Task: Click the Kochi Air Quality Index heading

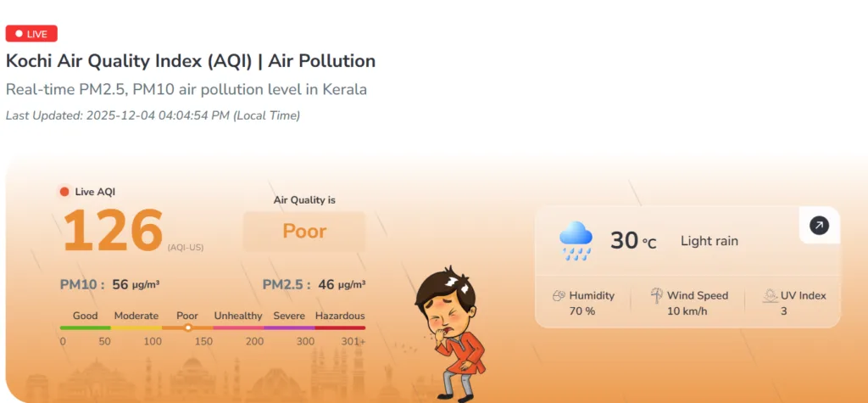Action: click(x=191, y=61)
